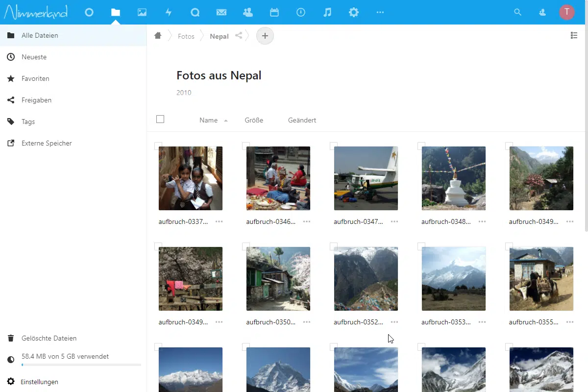Open the gear app icon in top bar

[x=354, y=12]
